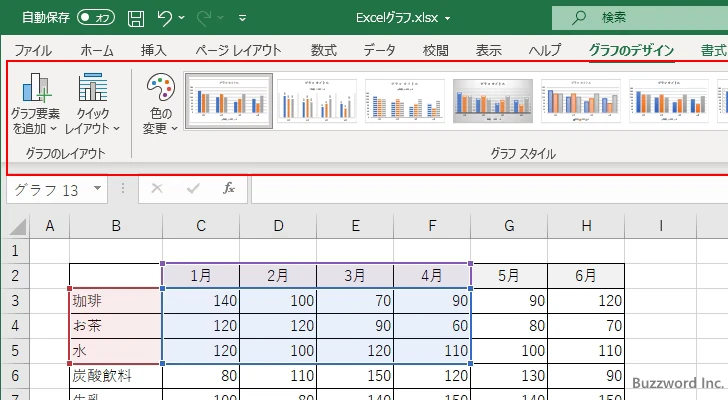Open the ヘルプ tab

click(x=545, y=50)
